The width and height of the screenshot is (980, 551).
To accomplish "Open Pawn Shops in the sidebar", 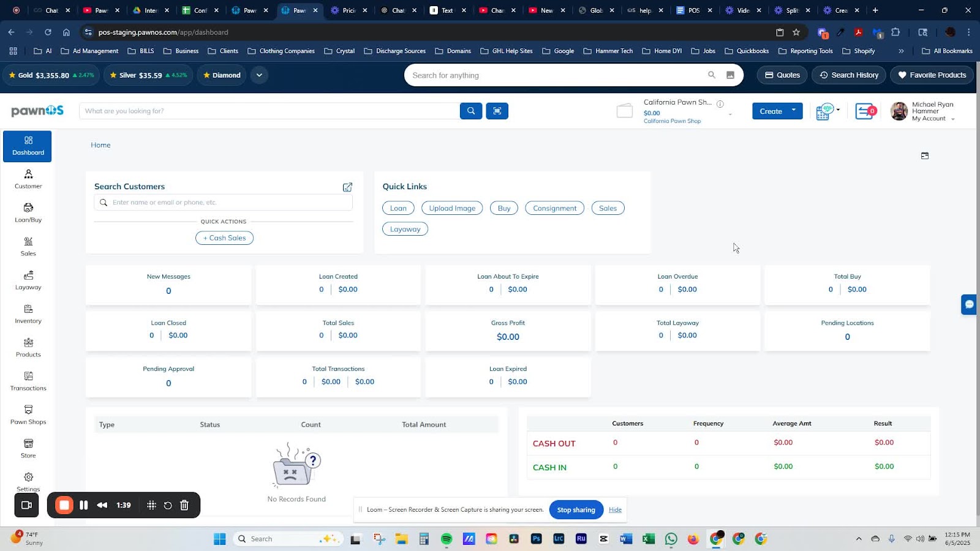I will [x=28, y=415].
